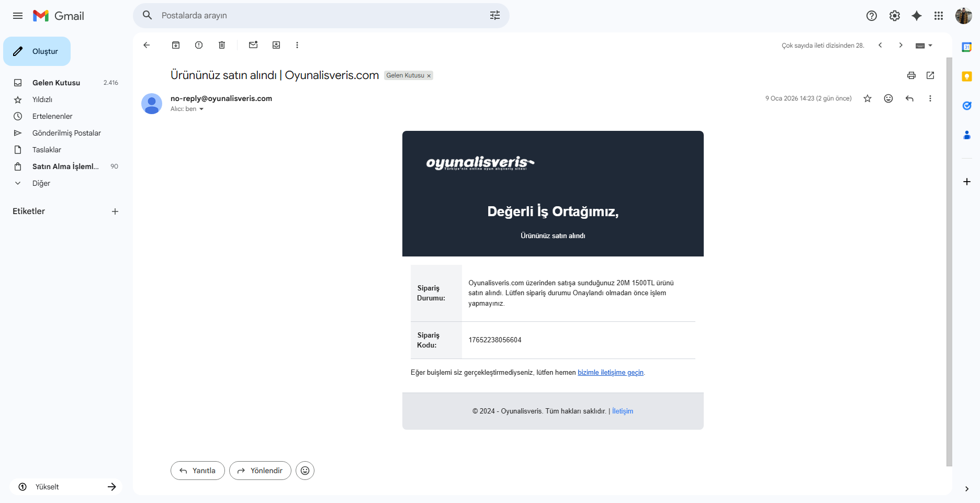Image resolution: width=980 pixels, height=503 pixels.
Task: Click the sender profile avatar
Action: click(x=152, y=104)
